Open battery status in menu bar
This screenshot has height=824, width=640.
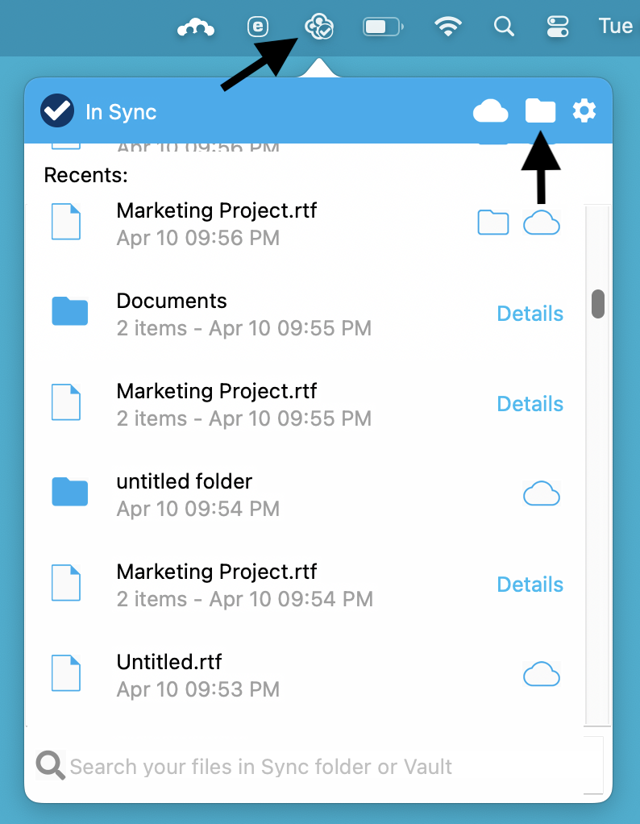(383, 27)
